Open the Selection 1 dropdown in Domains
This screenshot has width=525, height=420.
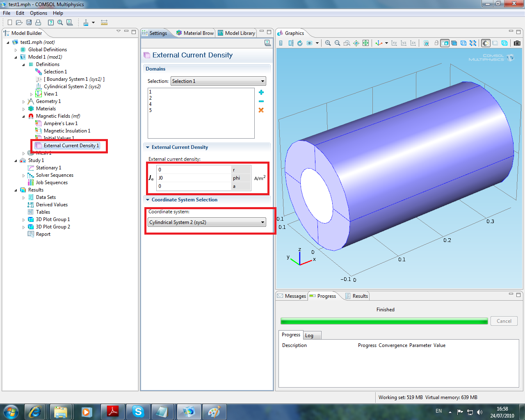coord(218,81)
